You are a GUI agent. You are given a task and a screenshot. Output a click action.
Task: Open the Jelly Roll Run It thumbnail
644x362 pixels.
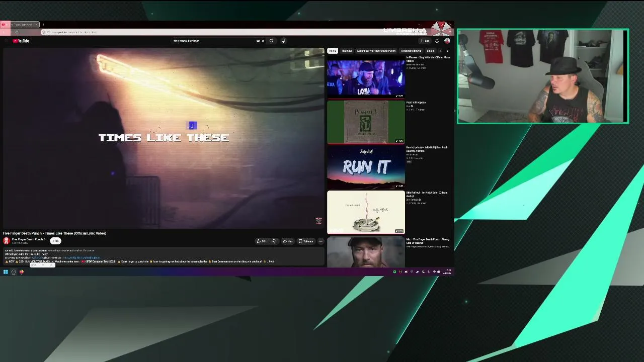366,167
